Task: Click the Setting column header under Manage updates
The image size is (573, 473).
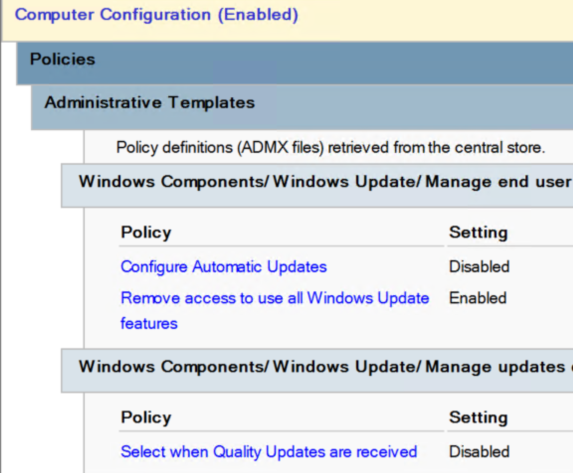Action: [478, 417]
